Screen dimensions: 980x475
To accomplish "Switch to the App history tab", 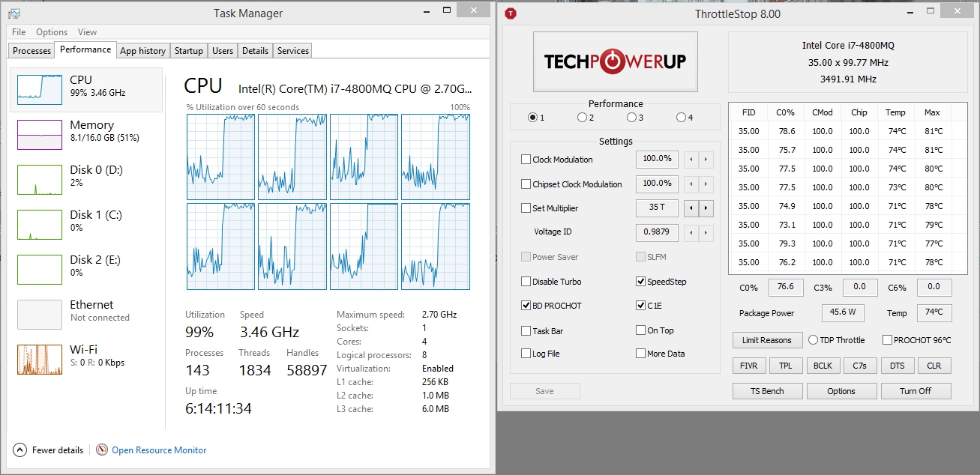I will point(142,51).
